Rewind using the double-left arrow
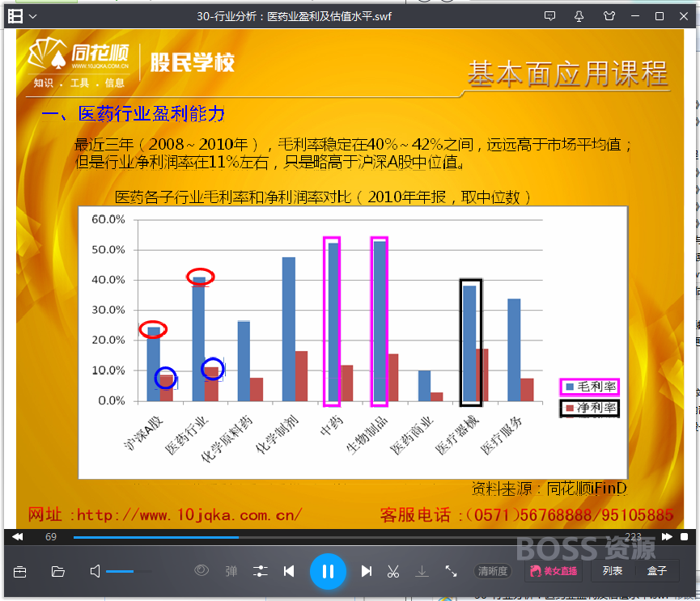This screenshot has height=601, width=700. pyautogui.click(x=18, y=536)
